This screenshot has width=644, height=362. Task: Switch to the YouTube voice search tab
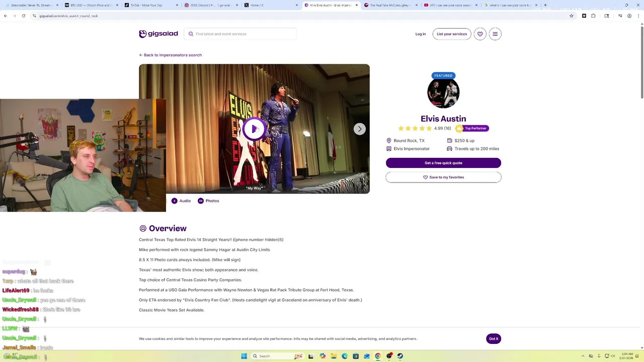(450, 5)
